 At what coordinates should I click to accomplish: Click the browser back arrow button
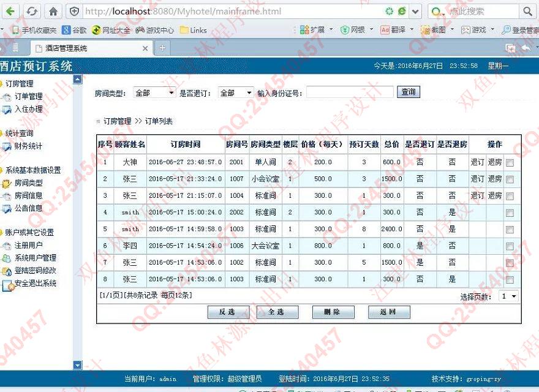[12, 11]
